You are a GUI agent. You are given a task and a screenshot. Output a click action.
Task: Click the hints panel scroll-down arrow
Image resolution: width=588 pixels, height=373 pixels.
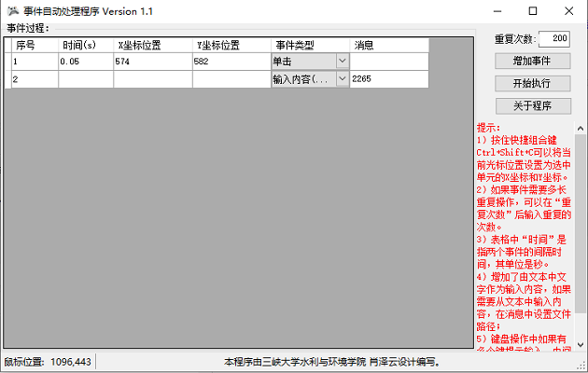coord(581,344)
